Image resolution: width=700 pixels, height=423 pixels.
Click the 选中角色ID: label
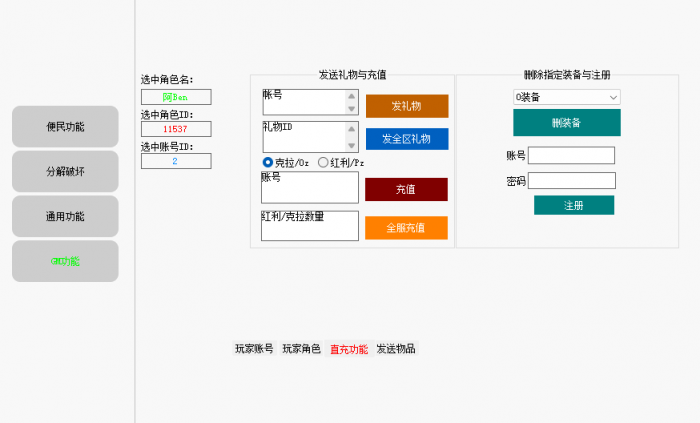pos(167,115)
